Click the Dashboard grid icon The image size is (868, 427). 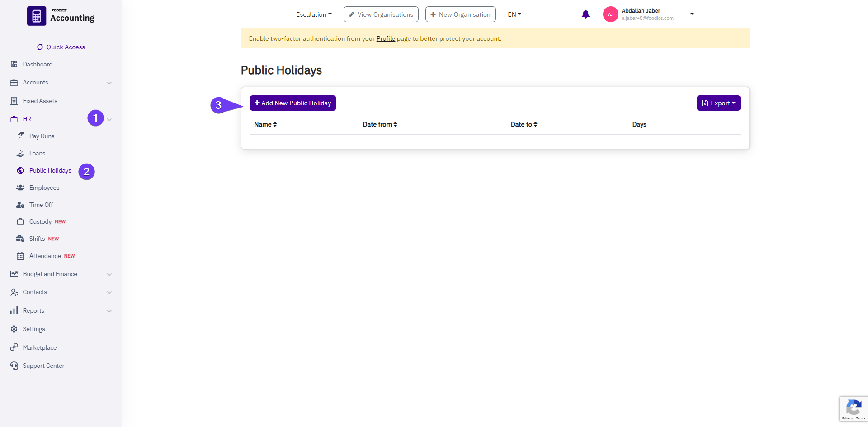[14, 64]
